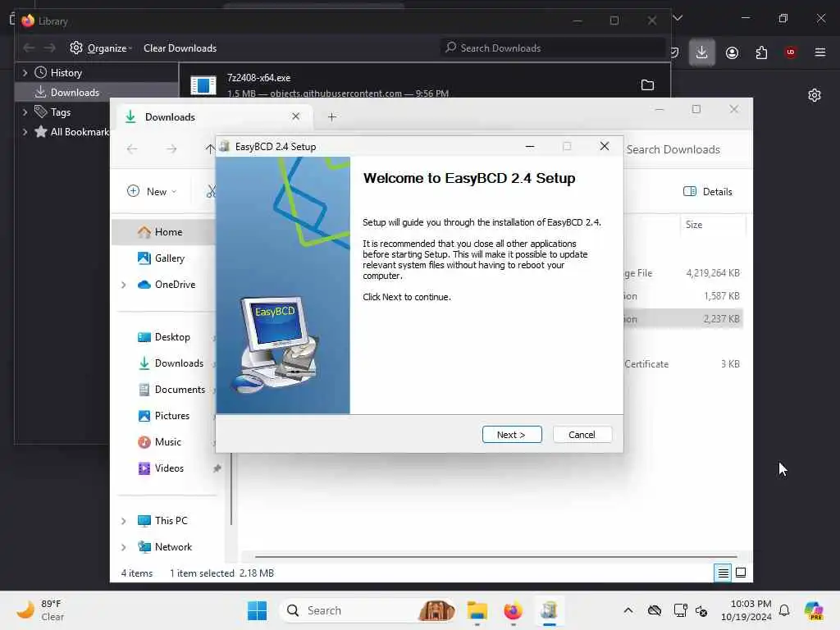Expand the This PC node chevron
The height and width of the screenshot is (630, 840).
coord(124,521)
